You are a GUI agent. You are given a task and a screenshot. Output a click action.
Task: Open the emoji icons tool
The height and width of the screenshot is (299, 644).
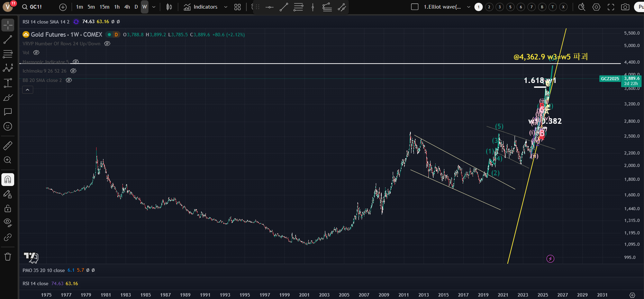click(8, 127)
